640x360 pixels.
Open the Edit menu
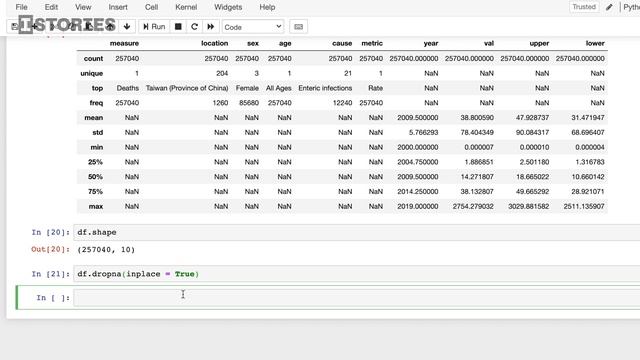(x=51, y=7)
